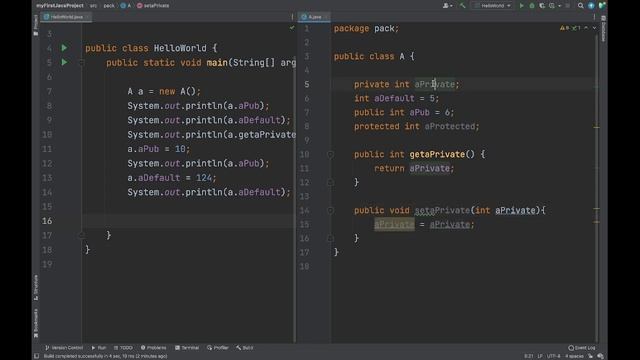The height and width of the screenshot is (360, 640).
Task: Click the JetBrains Toolbox icon at top right
Action: coord(602,6)
